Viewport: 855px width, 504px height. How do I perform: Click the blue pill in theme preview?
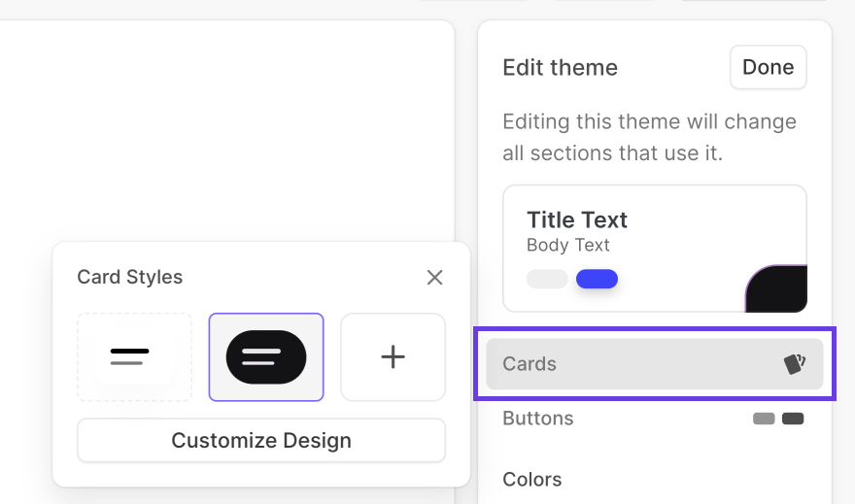(597, 280)
